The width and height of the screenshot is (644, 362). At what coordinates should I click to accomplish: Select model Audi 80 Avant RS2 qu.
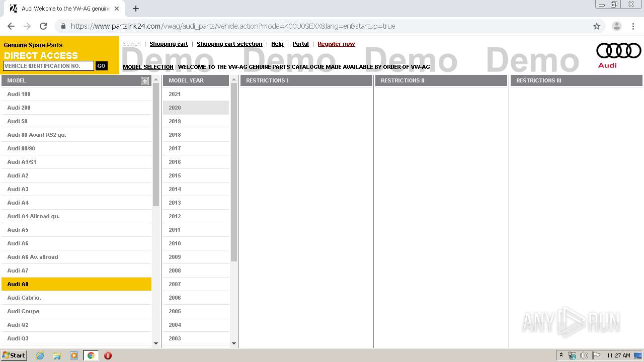coord(76,135)
